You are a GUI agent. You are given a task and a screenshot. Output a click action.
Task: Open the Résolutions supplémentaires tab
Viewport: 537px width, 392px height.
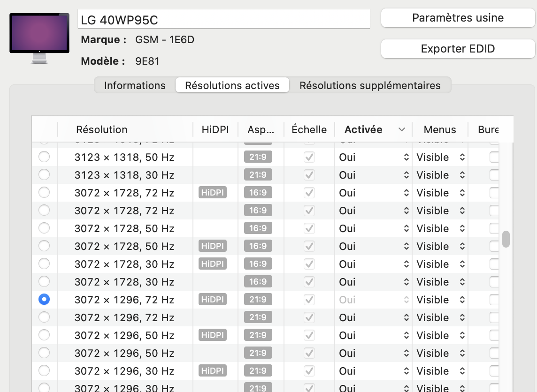pyautogui.click(x=370, y=85)
